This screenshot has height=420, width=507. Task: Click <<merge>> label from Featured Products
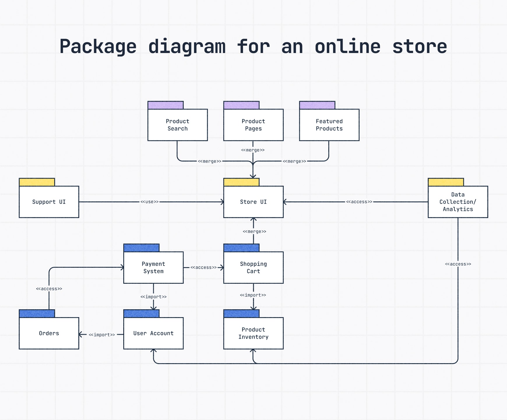tap(294, 161)
